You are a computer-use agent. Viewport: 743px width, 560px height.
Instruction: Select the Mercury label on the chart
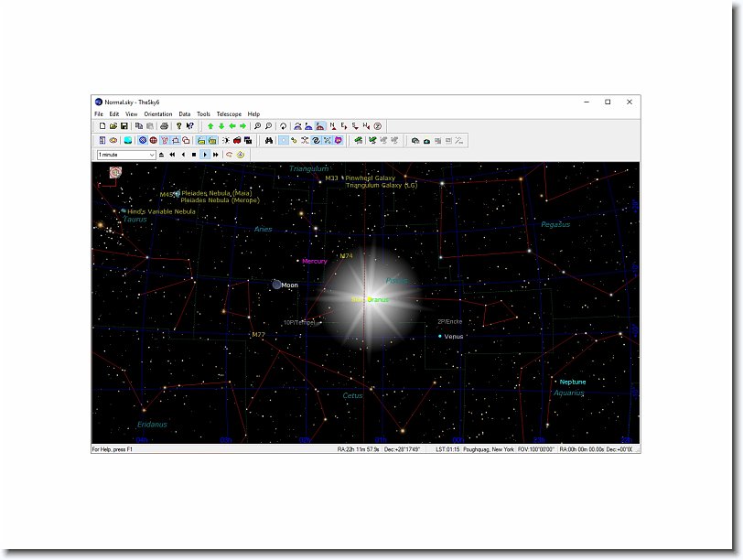315,261
